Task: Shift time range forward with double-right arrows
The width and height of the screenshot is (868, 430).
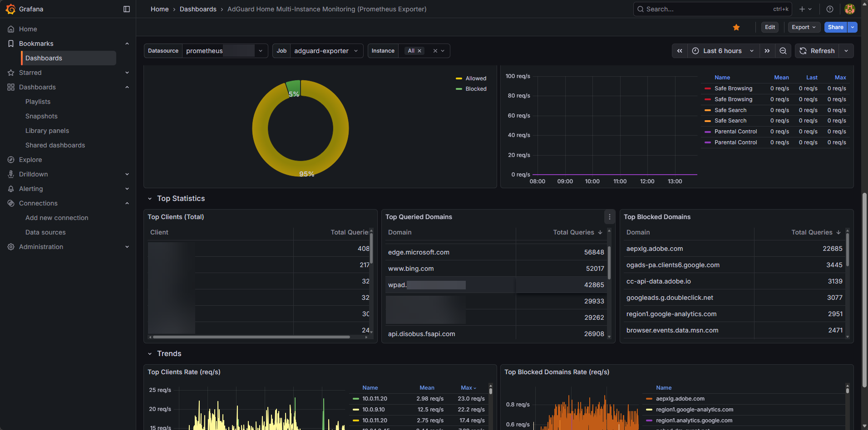Action: click(x=767, y=51)
